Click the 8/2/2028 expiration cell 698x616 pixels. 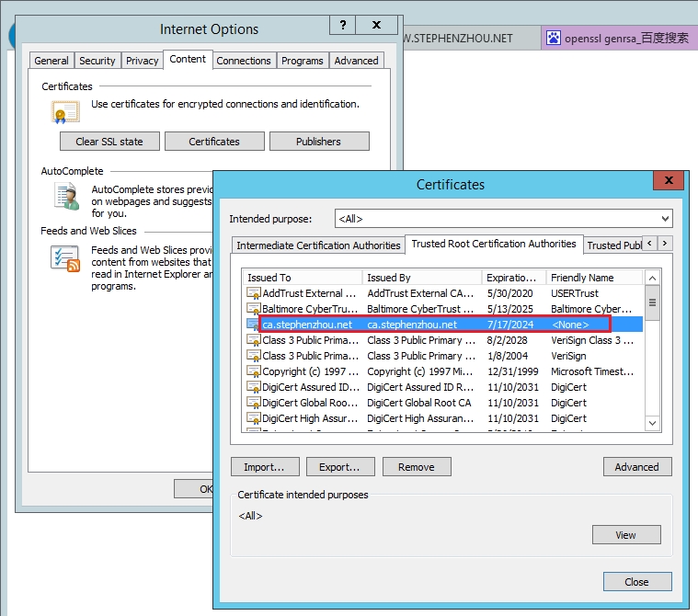click(508, 340)
